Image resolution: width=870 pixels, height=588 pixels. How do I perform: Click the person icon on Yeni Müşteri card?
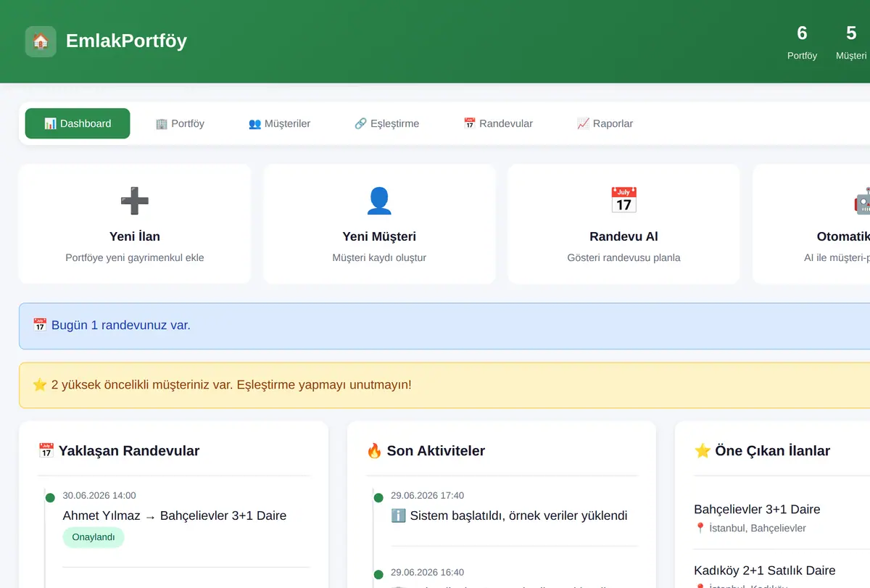click(x=379, y=201)
